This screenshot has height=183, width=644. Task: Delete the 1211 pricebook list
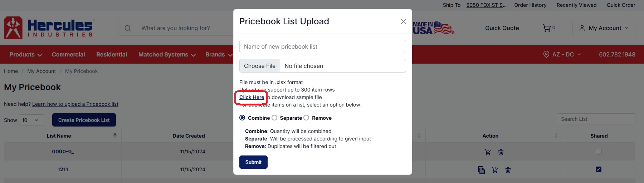pyautogui.click(x=508, y=170)
